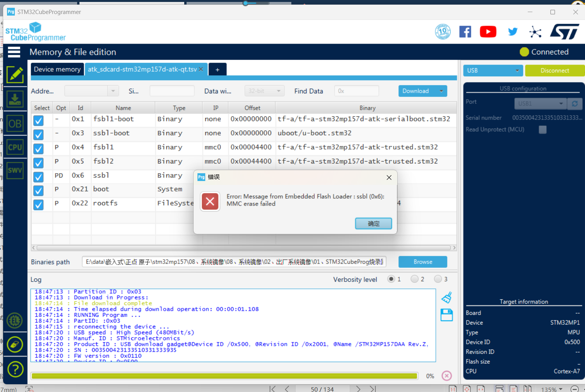Save the log with floppy disk icon
This screenshot has width=585, height=392.
(447, 315)
